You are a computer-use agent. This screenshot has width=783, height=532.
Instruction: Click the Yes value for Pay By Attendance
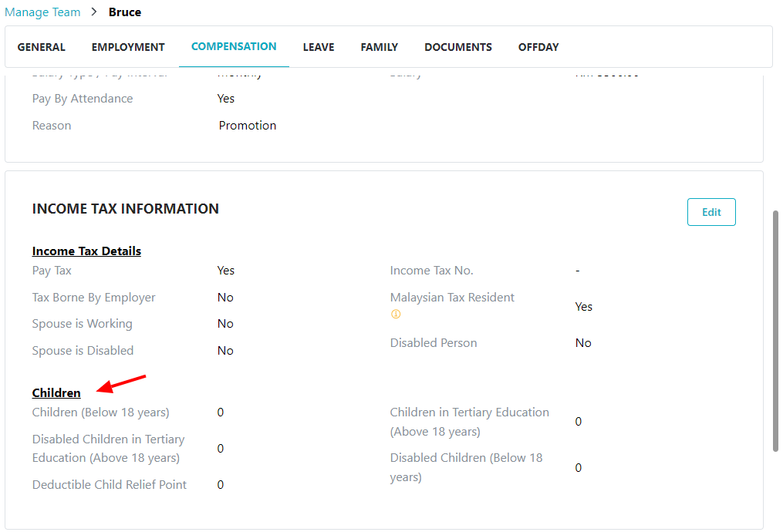[226, 99]
